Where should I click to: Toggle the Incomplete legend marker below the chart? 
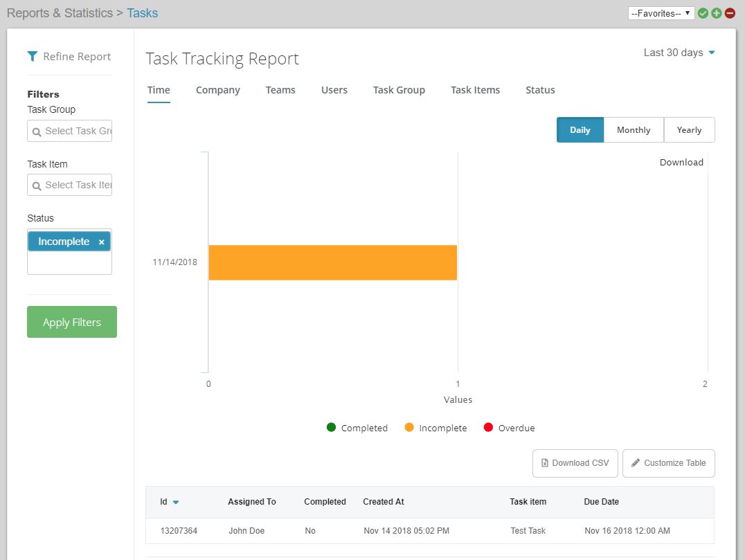tap(410, 427)
